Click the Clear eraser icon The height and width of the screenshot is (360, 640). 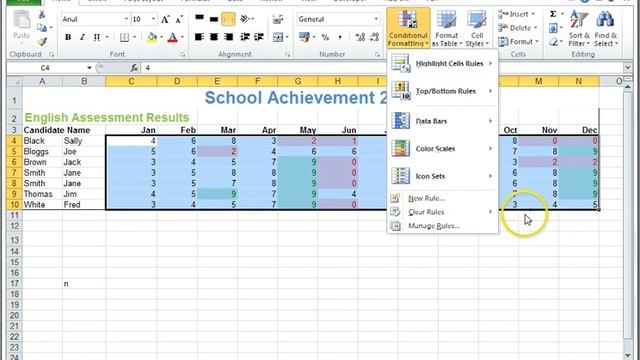tap(553, 42)
